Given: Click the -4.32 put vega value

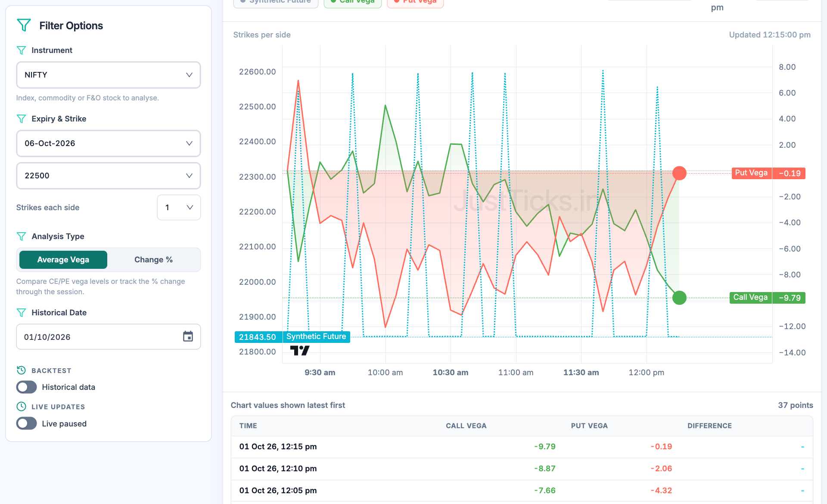Looking at the screenshot, I should coord(661,491).
